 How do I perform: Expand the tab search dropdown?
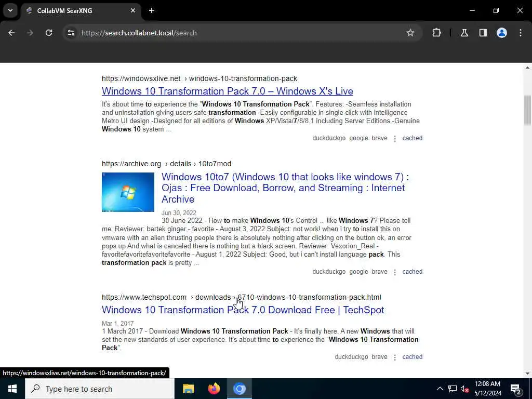(x=10, y=10)
